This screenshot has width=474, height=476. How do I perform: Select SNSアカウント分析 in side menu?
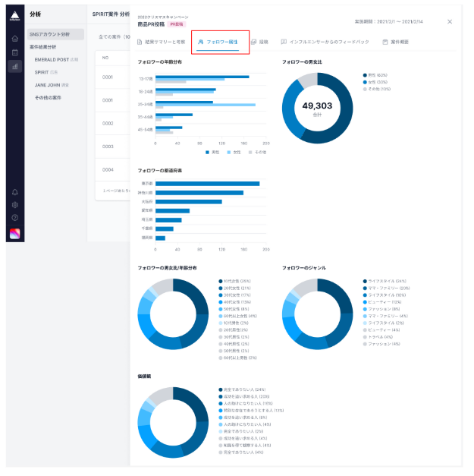[55, 34]
